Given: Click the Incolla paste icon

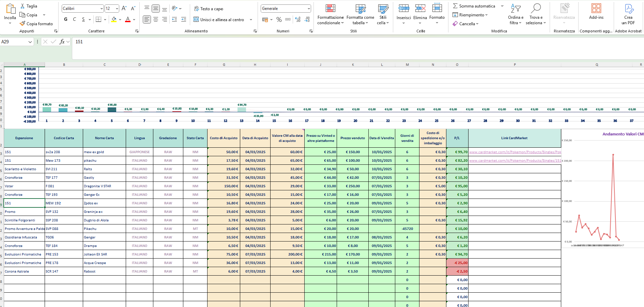Looking at the screenshot, I should [10, 9].
